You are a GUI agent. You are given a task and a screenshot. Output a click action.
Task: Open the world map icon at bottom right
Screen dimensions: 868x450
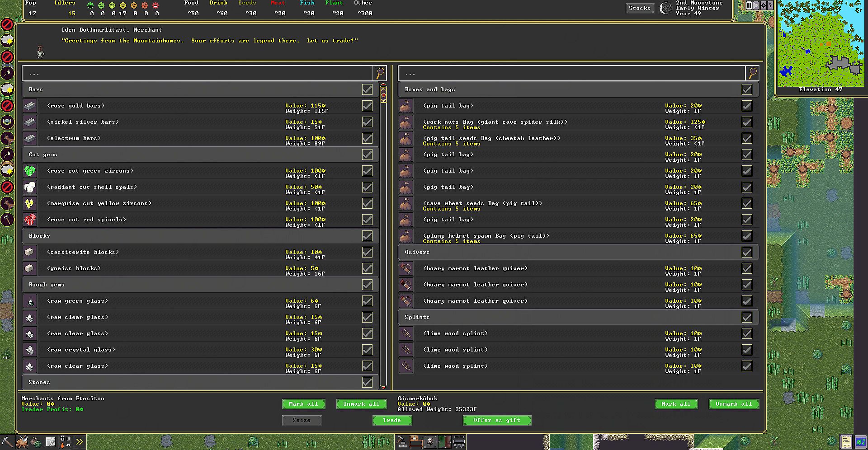[860, 441]
